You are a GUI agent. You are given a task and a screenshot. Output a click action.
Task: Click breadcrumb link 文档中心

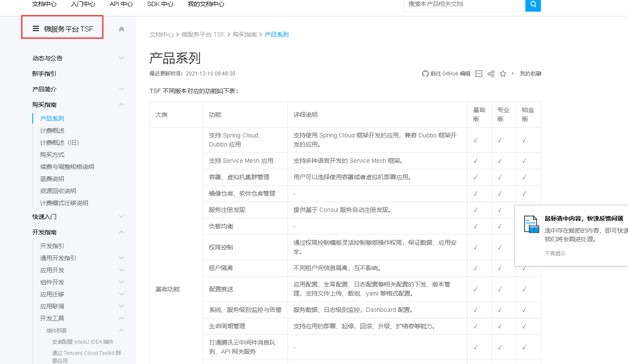[x=162, y=34]
